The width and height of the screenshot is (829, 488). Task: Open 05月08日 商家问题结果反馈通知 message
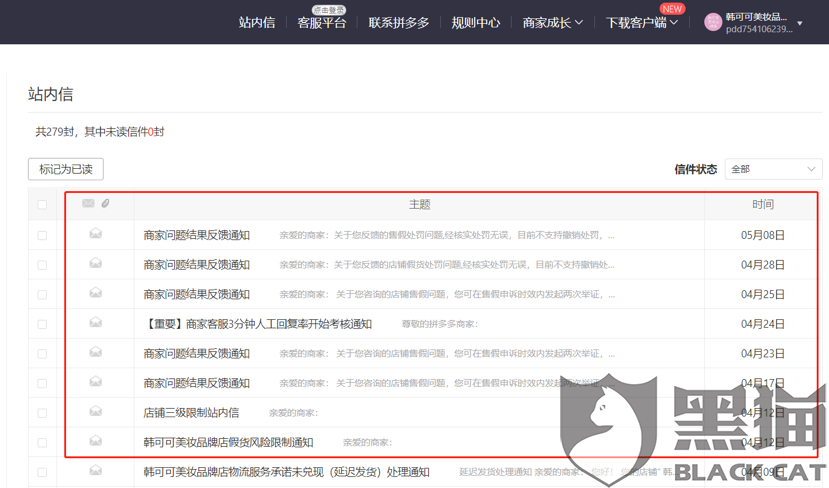197,235
